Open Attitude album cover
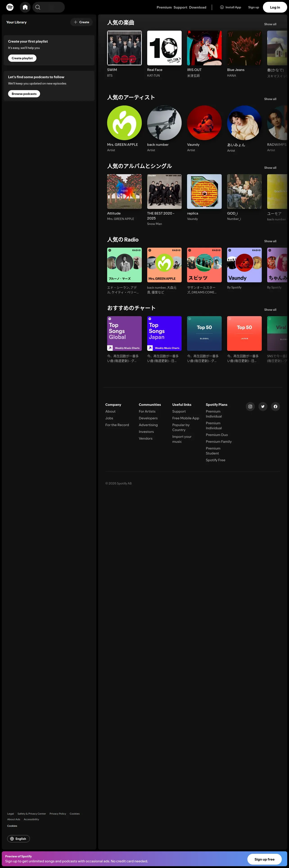This screenshot has height=868, width=289. 124,191
